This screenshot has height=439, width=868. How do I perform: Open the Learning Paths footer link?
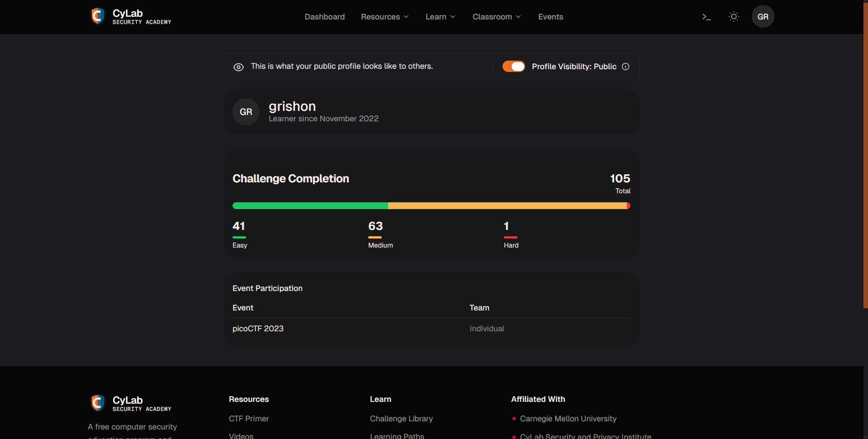[x=397, y=436]
